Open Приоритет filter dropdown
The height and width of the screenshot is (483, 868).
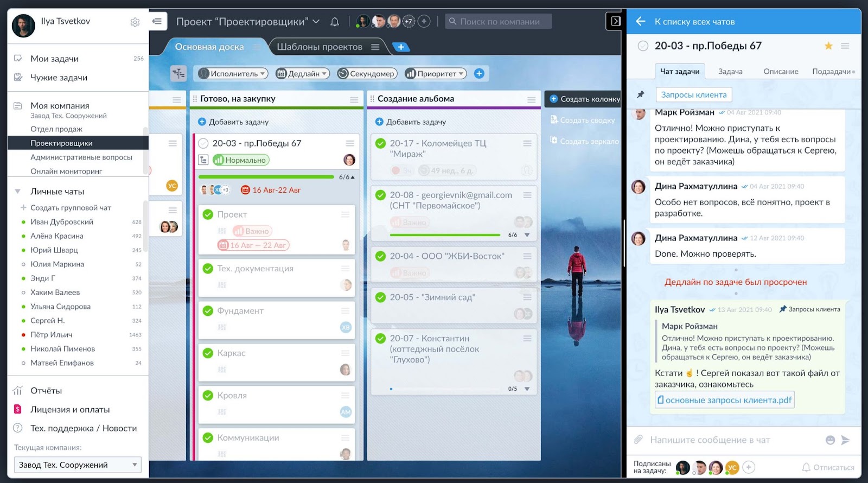(436, 73)
